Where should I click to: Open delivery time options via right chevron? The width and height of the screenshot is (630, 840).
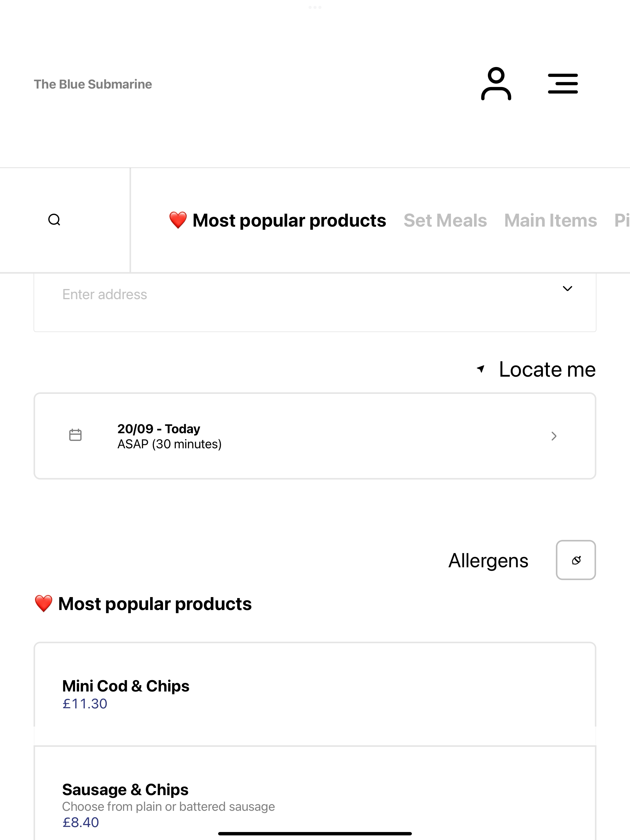(x=554, y=436)
